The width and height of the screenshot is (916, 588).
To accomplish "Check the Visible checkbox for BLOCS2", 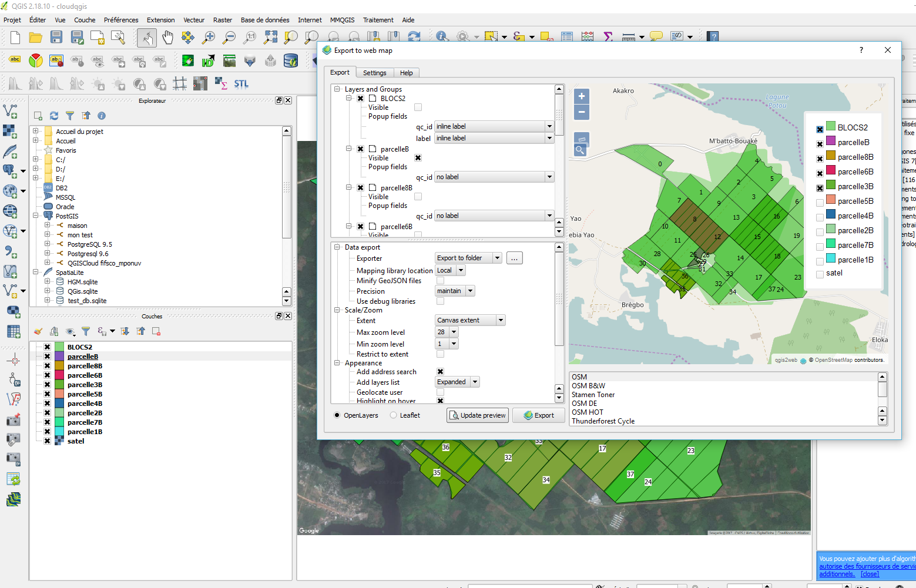I will click(417, 107).
